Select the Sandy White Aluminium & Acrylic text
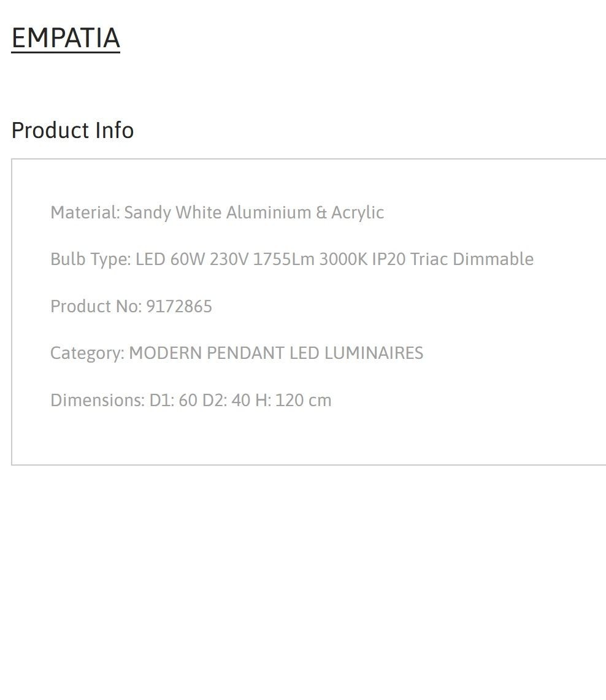Image resolution: width=606 pixels, height=700 pixels. (x=254, y=212)
